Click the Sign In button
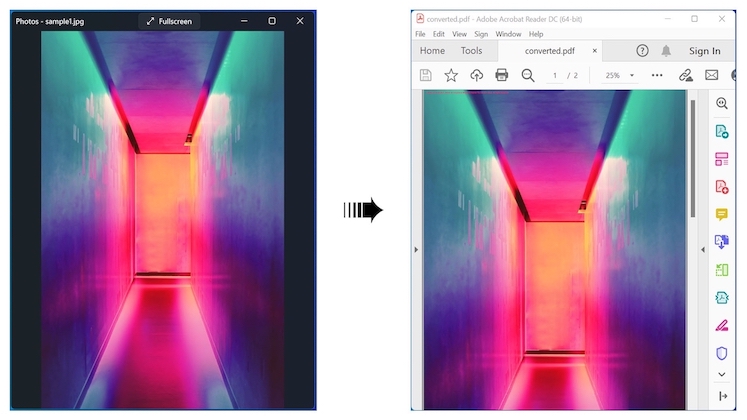The width and height of the screenshot is (747, 420). point(704,51)
